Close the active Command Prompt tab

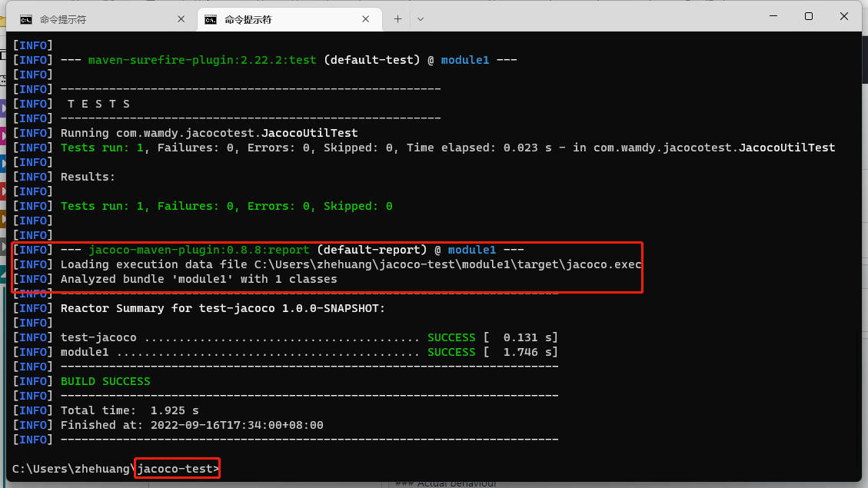point(366,18)
